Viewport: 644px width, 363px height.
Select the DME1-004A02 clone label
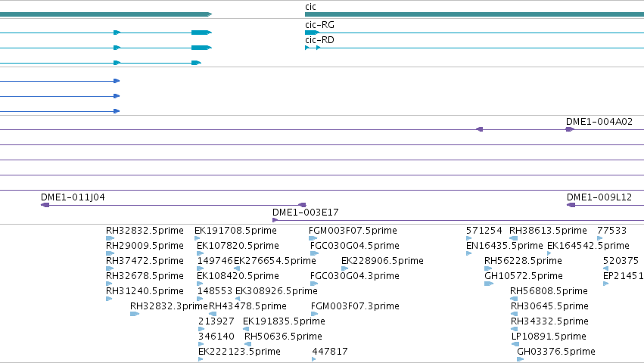click(x=599, y=122)
